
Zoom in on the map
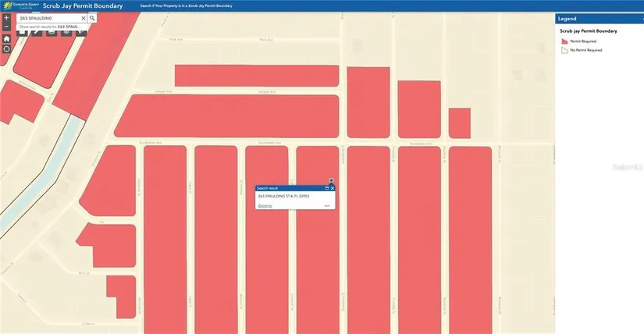click(6, 17)
